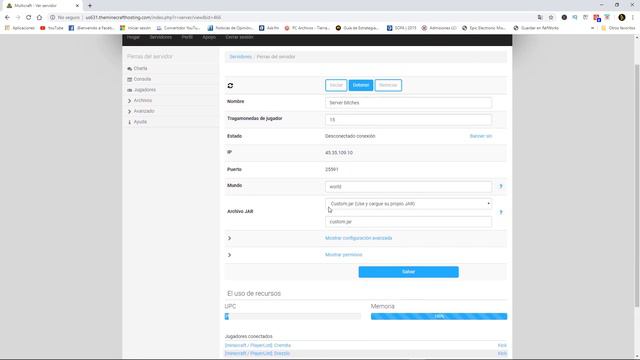
Task: Bookmark page with star icon in address bar
Action: (x=551, y=18)
